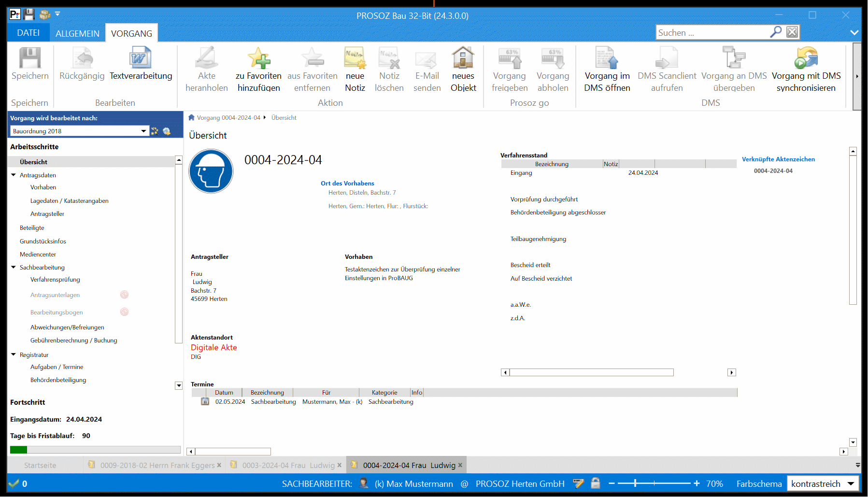Open the DATEI menu tab
This screenshot has width=868, height=497.
pyautogui.click(x=28, y=33)
